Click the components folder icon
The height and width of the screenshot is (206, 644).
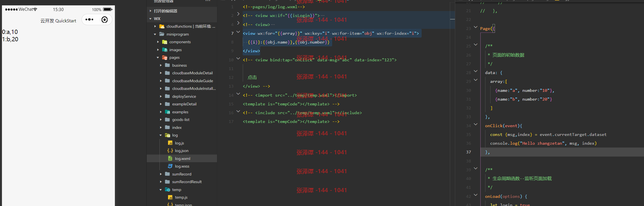(165, 42)
